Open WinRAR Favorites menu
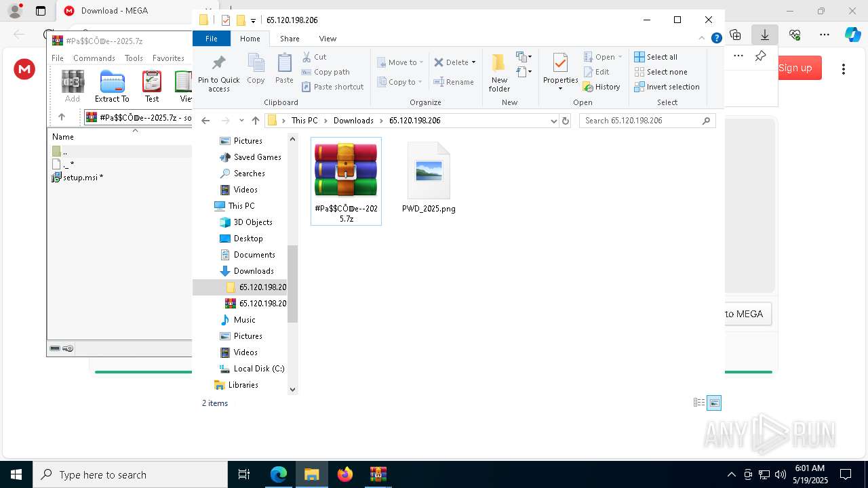 point(168,58)
